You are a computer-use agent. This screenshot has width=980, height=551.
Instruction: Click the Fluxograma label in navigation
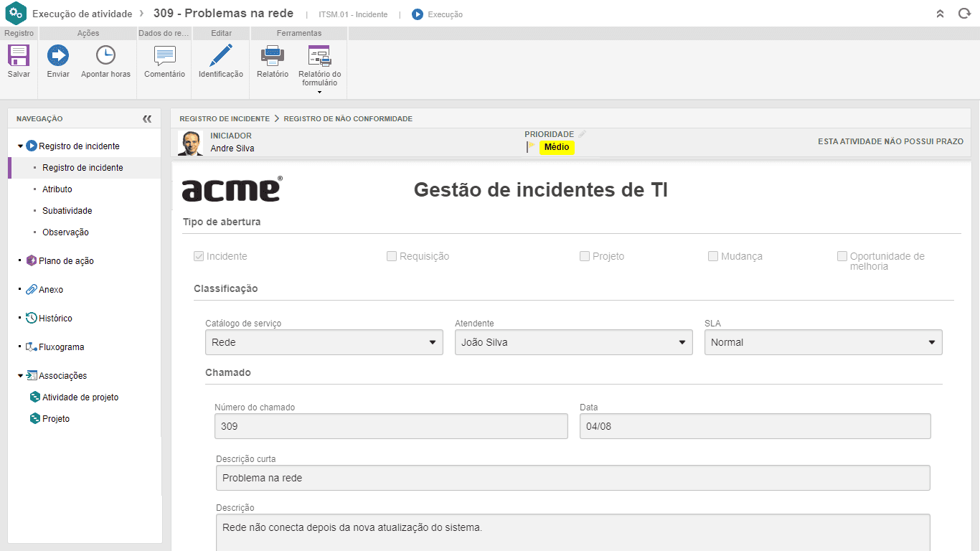tap(62, 347)
